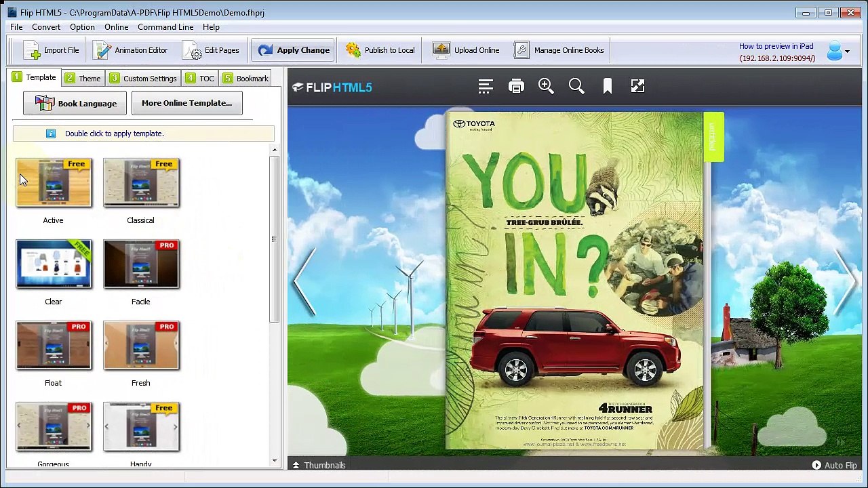Click the Classical template label text
This screenshot has width=868, height=488.
click(140, 220)
